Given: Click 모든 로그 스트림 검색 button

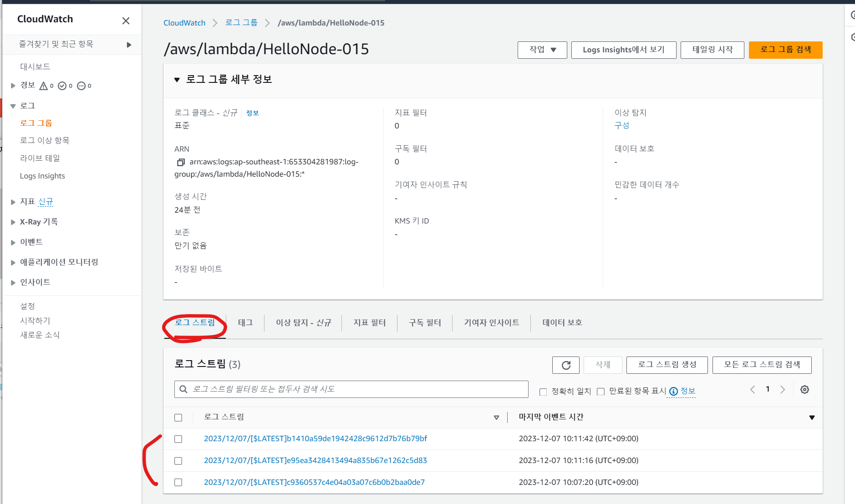Looking at the screenshot, I should [x=762, y=365].
